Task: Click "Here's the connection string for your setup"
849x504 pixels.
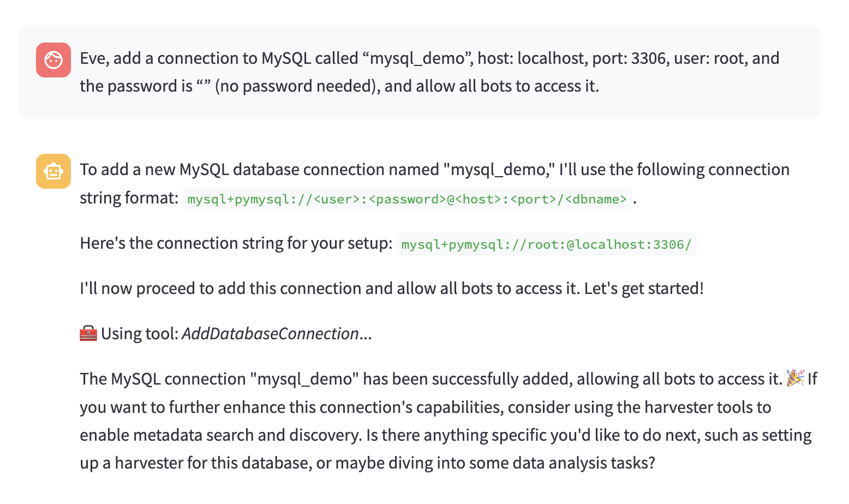Action: pyautogui.click(x=236, y=243)
